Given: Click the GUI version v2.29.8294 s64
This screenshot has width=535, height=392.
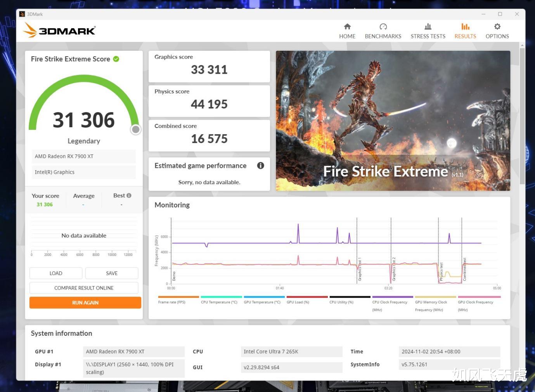Looking at the screenshot, I should pos(291,367).
